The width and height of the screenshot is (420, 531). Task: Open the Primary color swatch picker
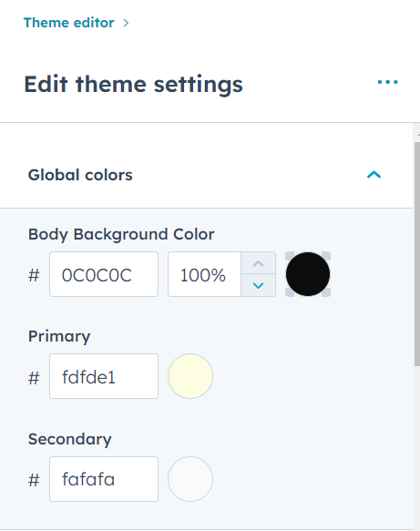pos(190,376)
